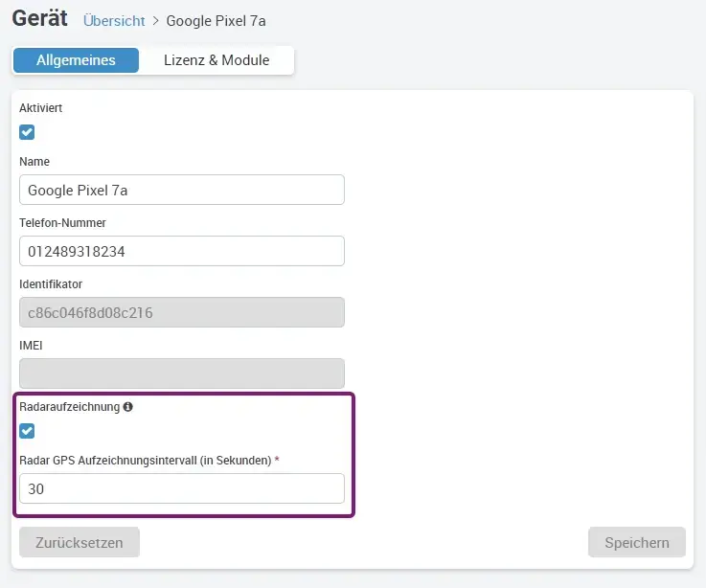The width and height of the screenshot is (706, 588).
Task: Click the Radaraufzeichnung label text
Action: 69,407
